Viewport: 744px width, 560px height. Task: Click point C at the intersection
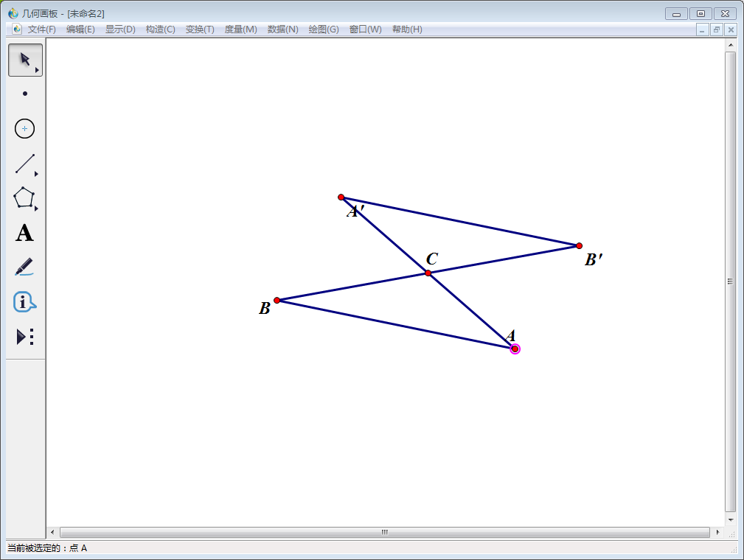(428, 273)
